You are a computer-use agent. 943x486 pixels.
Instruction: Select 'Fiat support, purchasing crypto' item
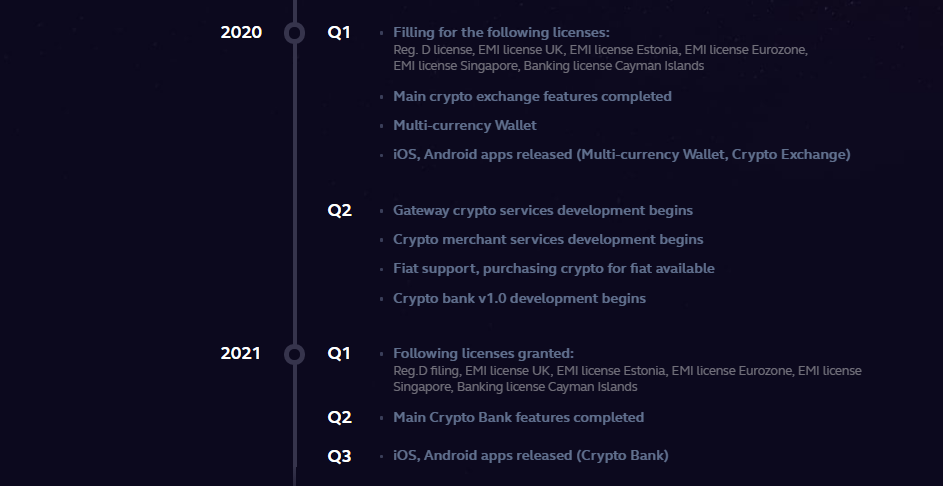tap(554, 268)
